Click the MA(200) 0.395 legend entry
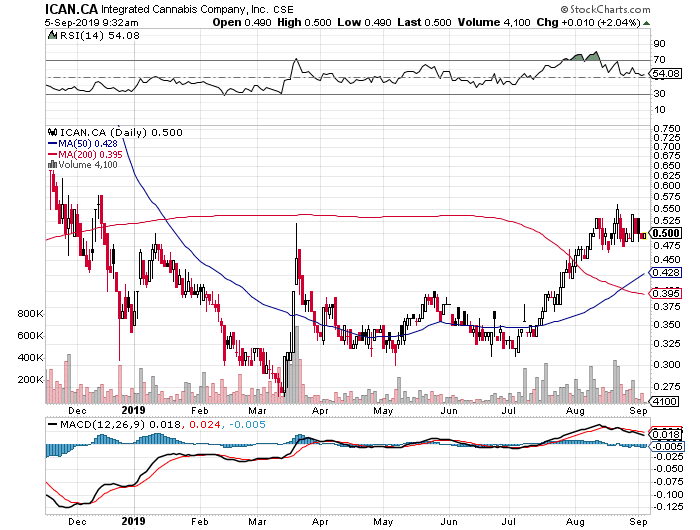The image size is (700, 530). (85, 154)
